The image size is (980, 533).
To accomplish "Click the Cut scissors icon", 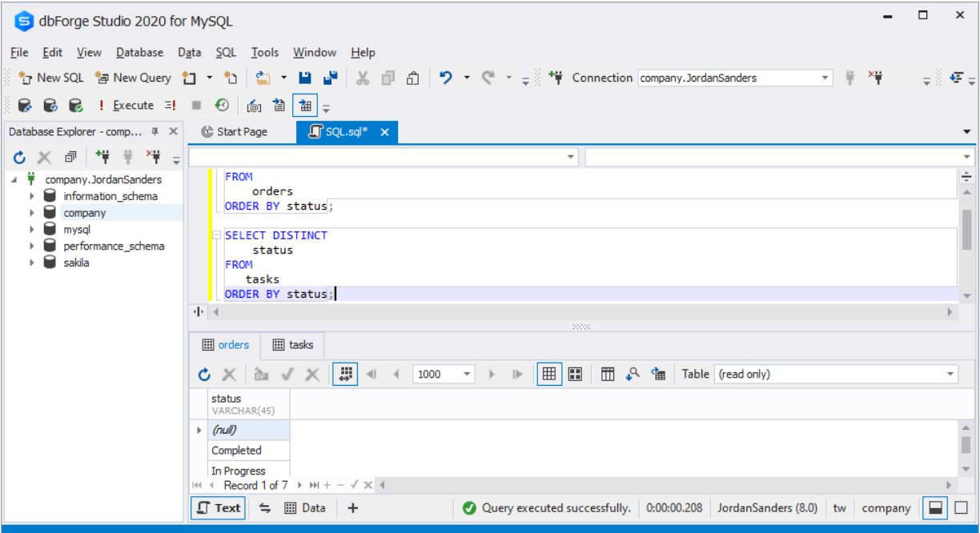I will [x=363, y=78].
